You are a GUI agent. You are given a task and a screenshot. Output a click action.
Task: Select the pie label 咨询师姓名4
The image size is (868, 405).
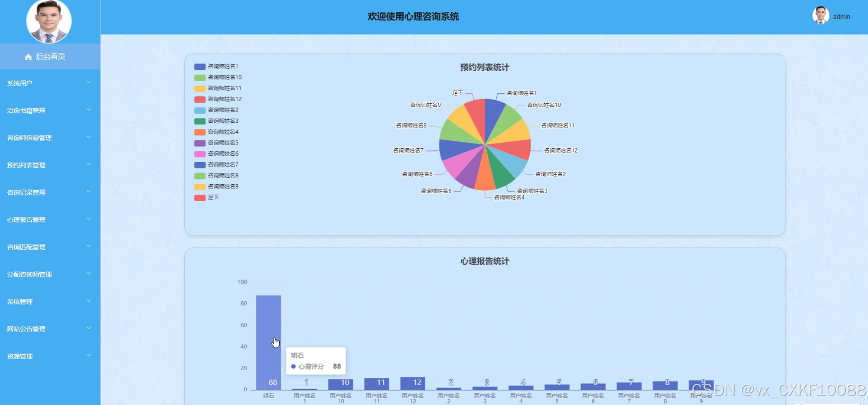tap(509, 197)
